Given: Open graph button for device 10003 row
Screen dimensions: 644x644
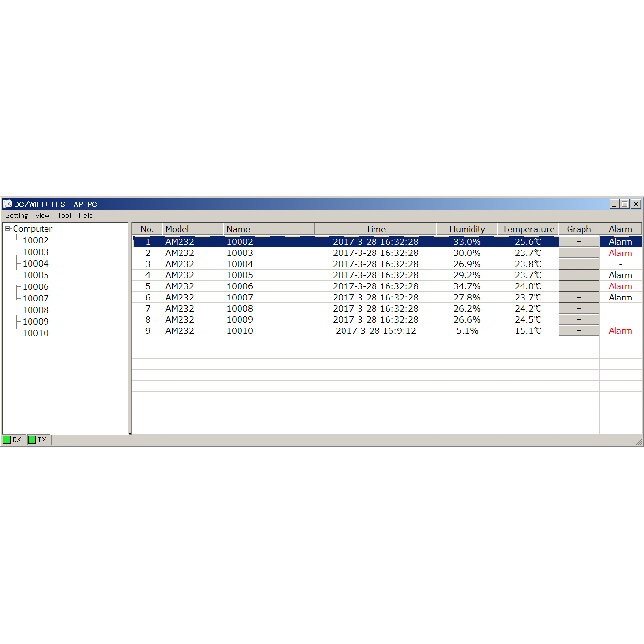Looking at the screenshot, I should tap(579, 253).
